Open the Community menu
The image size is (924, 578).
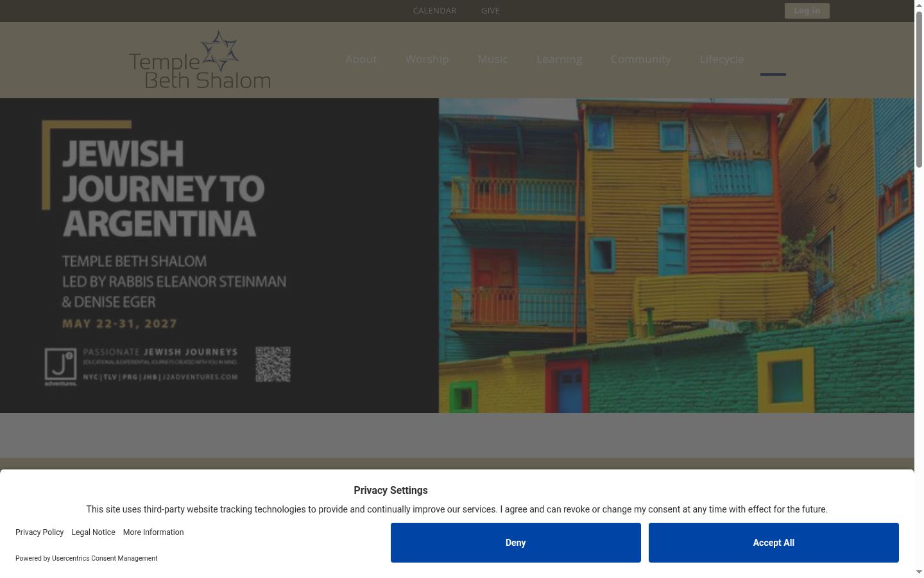tap(640, 59)
